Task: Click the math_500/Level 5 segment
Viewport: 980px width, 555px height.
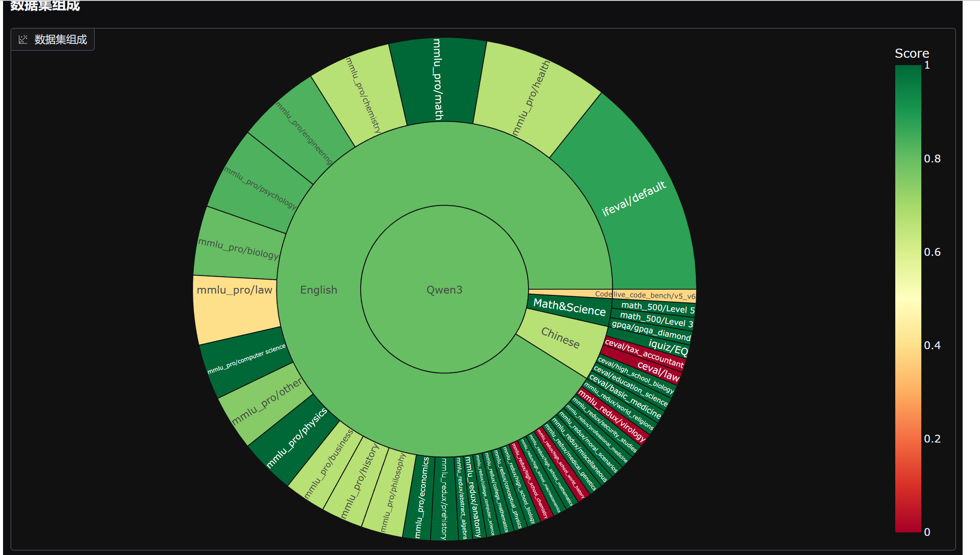Action: [x=654, y=308]
